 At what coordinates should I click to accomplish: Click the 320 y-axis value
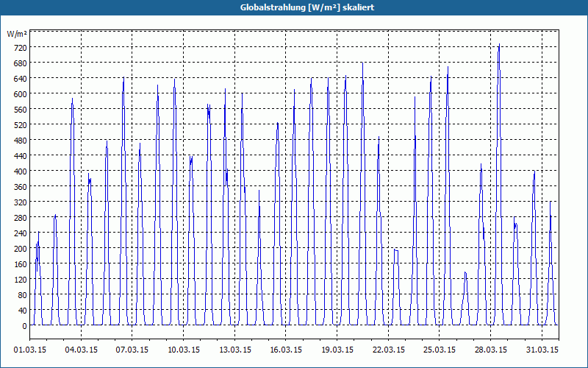tap(21, 202)
